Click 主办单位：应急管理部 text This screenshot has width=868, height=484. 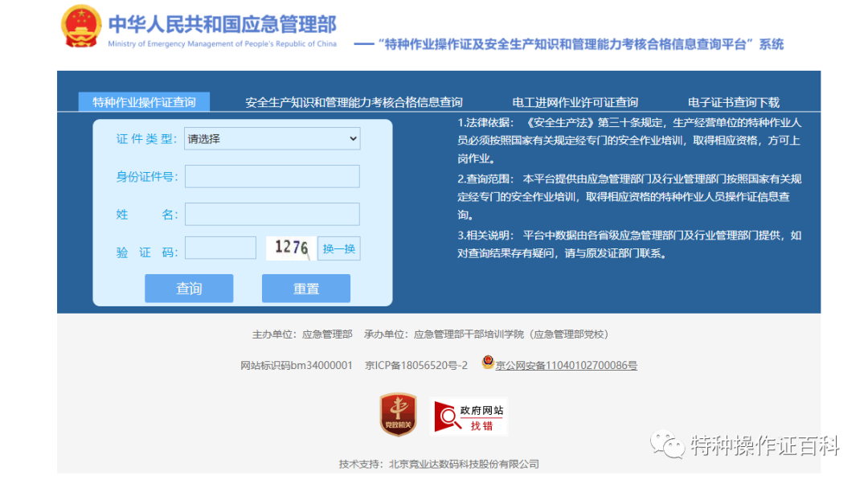pyautogui.click(x=302, y=334)
